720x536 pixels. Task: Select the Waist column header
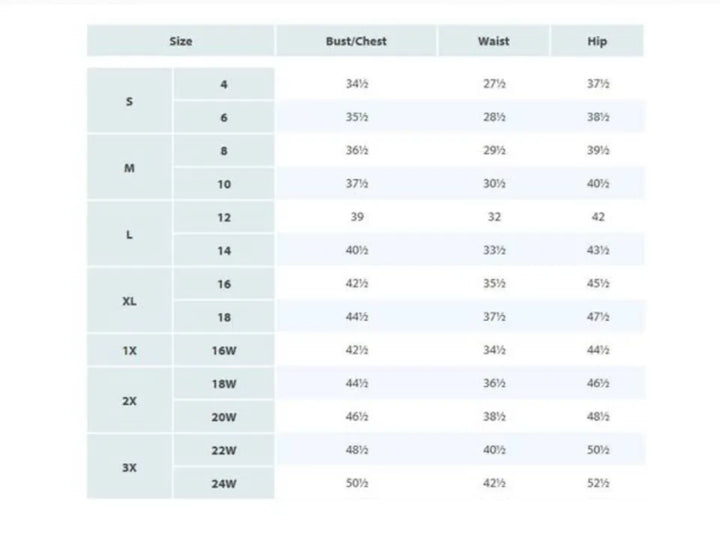point(493,41)
